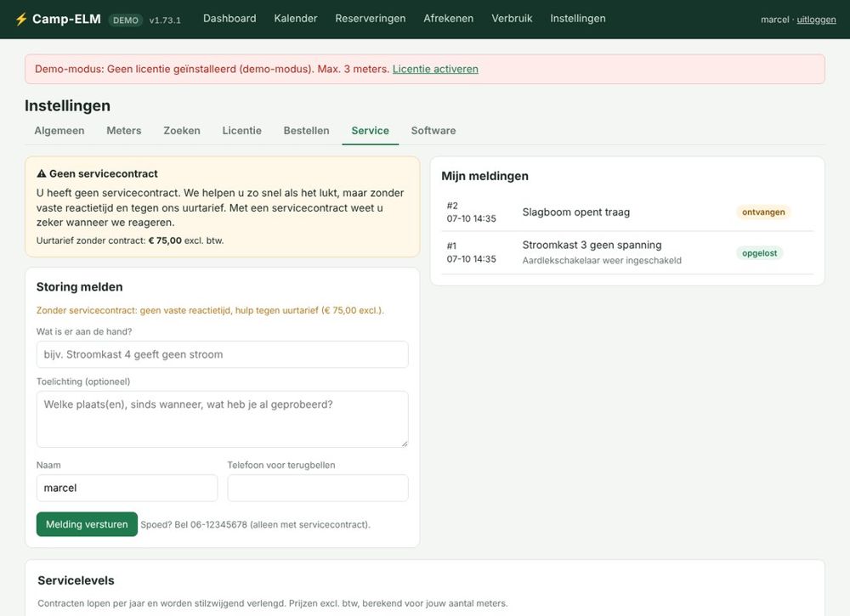Select Instellingen in the top navigation bar
This screenshot has width=850, height=616.
[578, 19]
